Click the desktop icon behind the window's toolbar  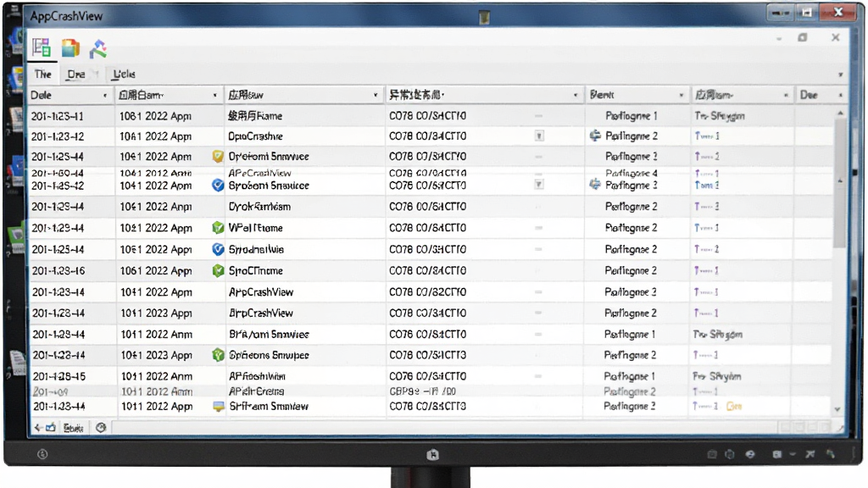pyautogui.click(x=15, y=42)
